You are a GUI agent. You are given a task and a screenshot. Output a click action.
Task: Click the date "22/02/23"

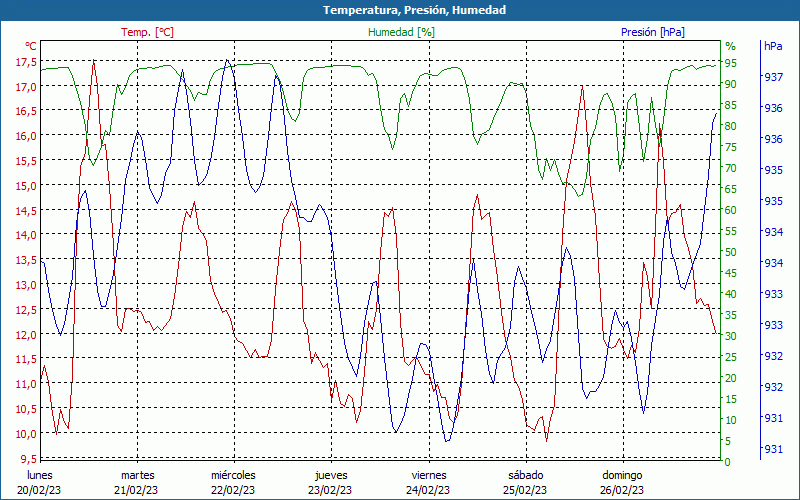click(x=233, y=490)
